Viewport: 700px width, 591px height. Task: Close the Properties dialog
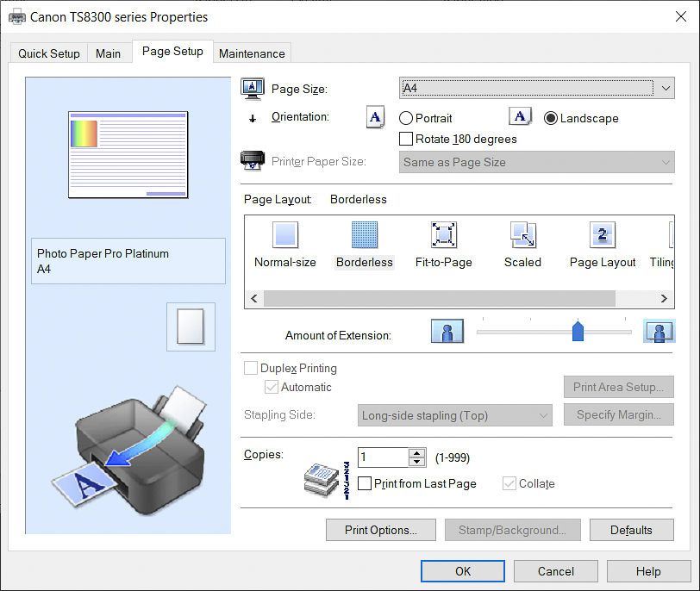(x=681, y=17)
